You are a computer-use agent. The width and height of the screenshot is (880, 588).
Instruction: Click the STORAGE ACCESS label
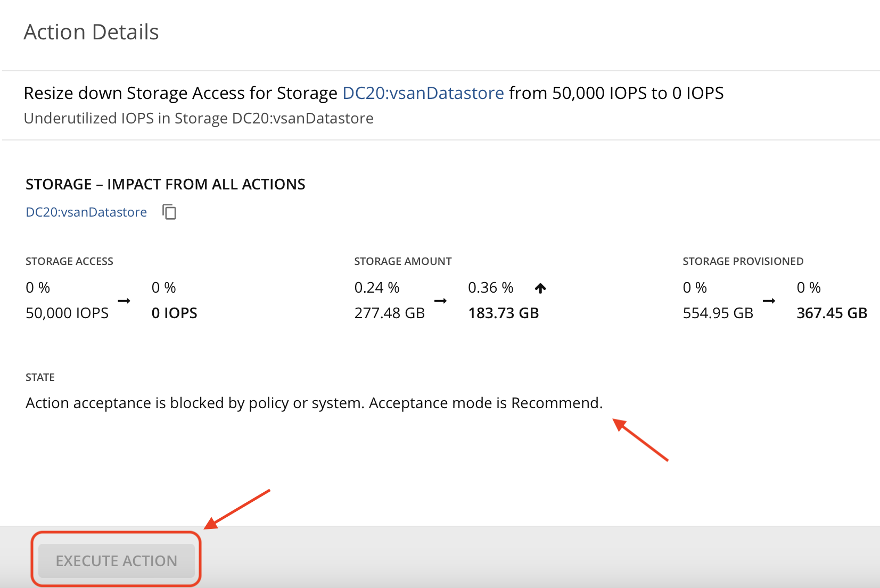pos(69,261)
